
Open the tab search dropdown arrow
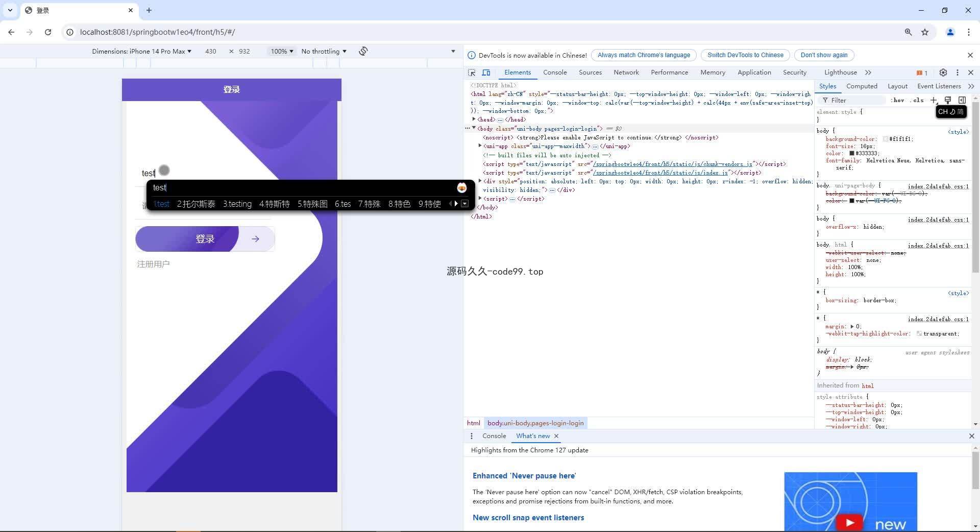10,10
